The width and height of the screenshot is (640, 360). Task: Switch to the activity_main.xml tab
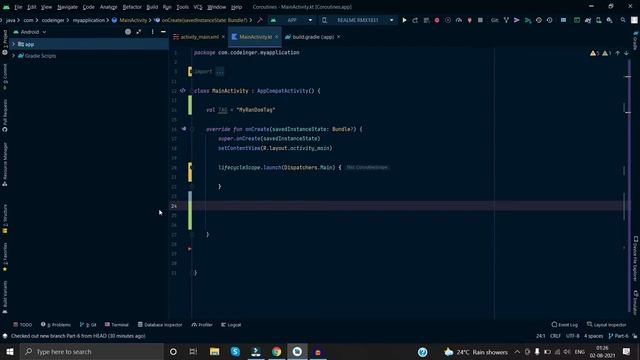pos(199,37)
